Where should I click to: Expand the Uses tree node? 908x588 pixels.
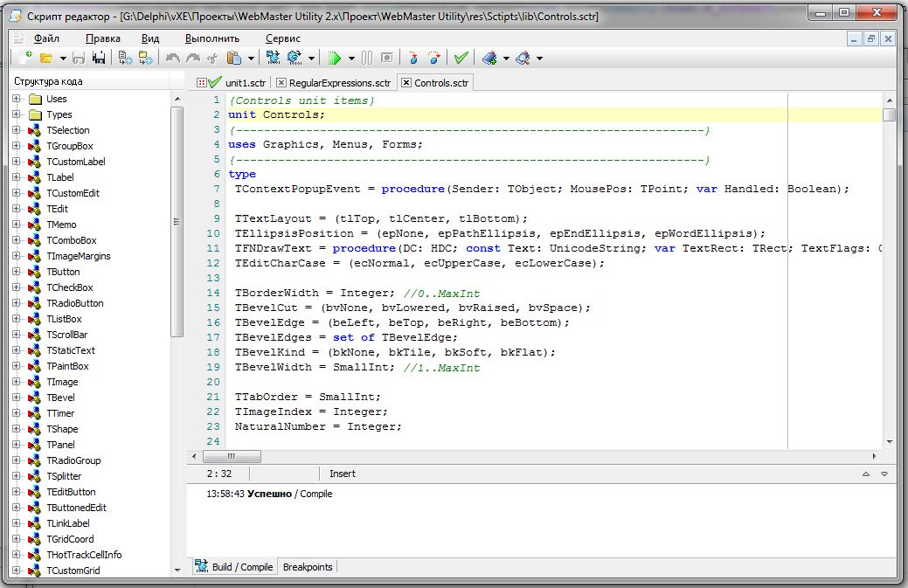tap(17, 99)
